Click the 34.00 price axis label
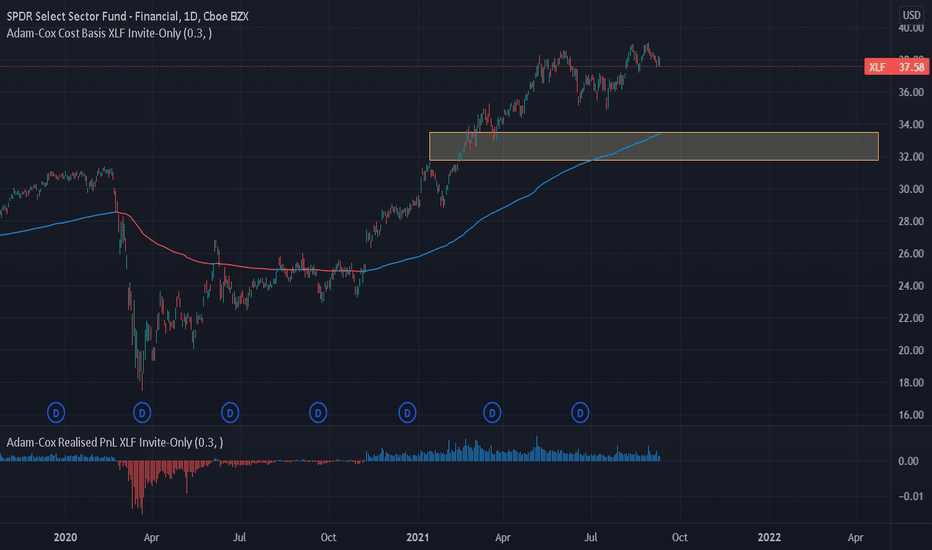Image resolution: width=932 pixels, height=550 pixels. pyautogui.click(x=911, y=124)
